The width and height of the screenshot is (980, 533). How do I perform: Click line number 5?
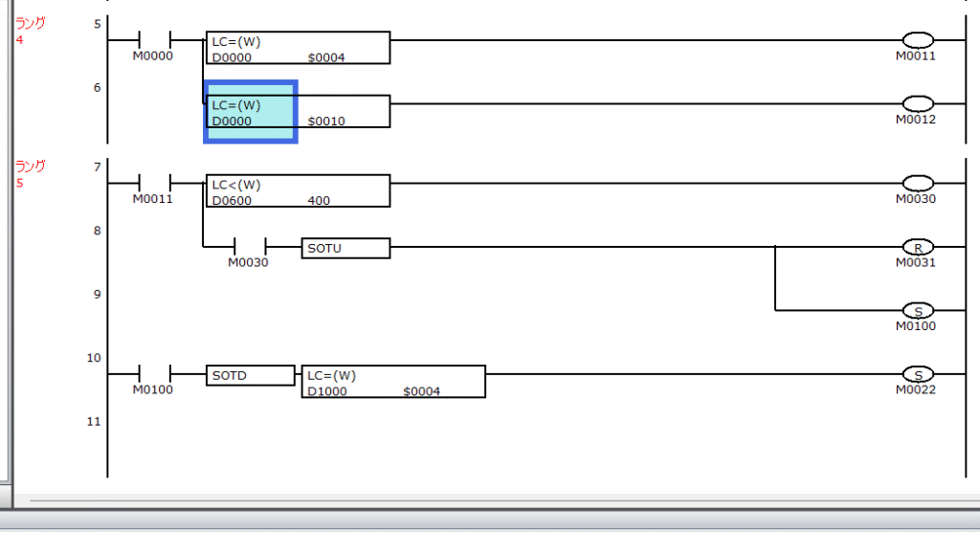(97, 24)
